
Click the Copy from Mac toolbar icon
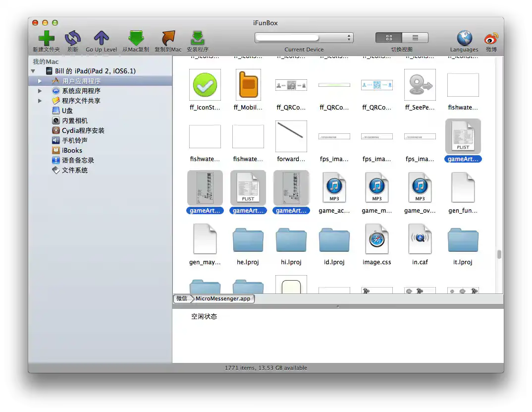pos(136,38)
